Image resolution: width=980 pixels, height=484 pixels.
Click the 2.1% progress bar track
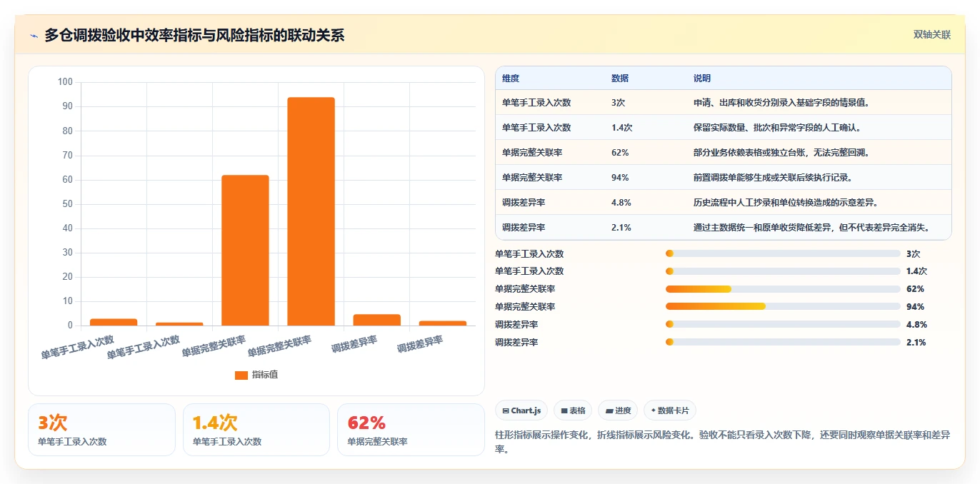(x=783, y=343)
